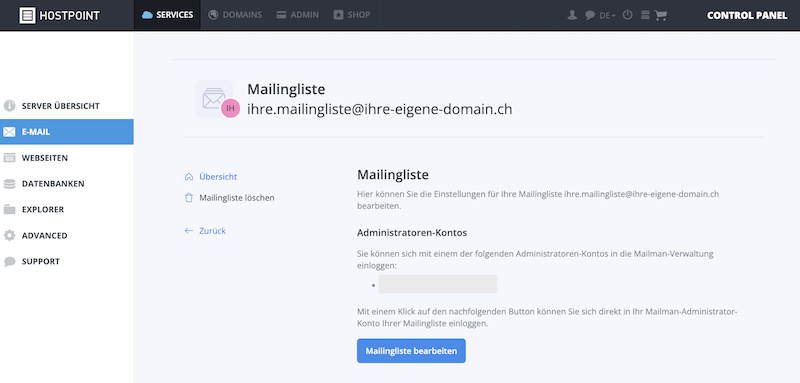This screenshot has height=383, width=800.
Task: Click the redacted administrator account entry
Action: 438,284
